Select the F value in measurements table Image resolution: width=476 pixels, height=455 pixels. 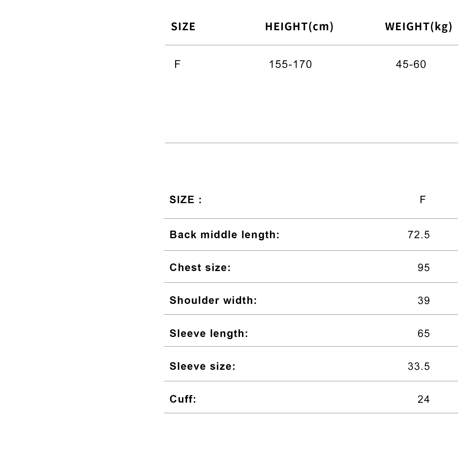tap(422, 200)
